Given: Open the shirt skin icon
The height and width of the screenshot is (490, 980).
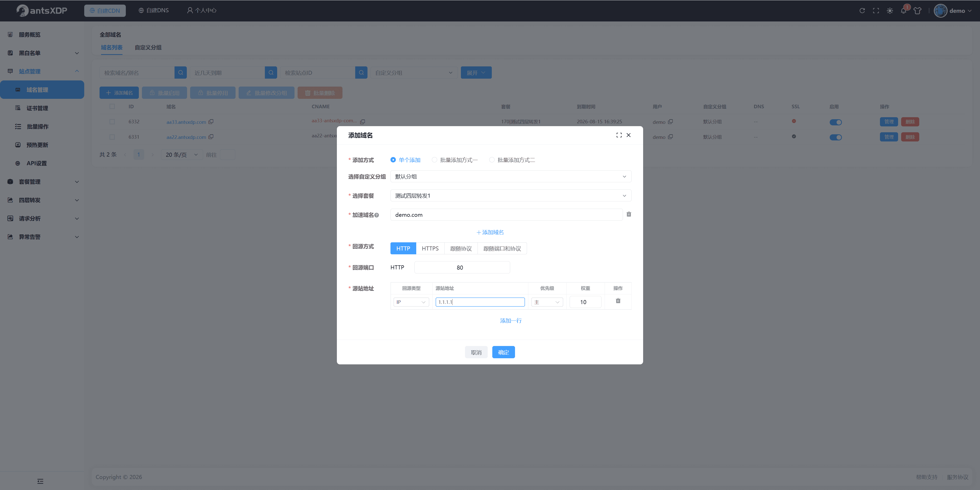Looking at the screenshot, I should pos(917,11).
